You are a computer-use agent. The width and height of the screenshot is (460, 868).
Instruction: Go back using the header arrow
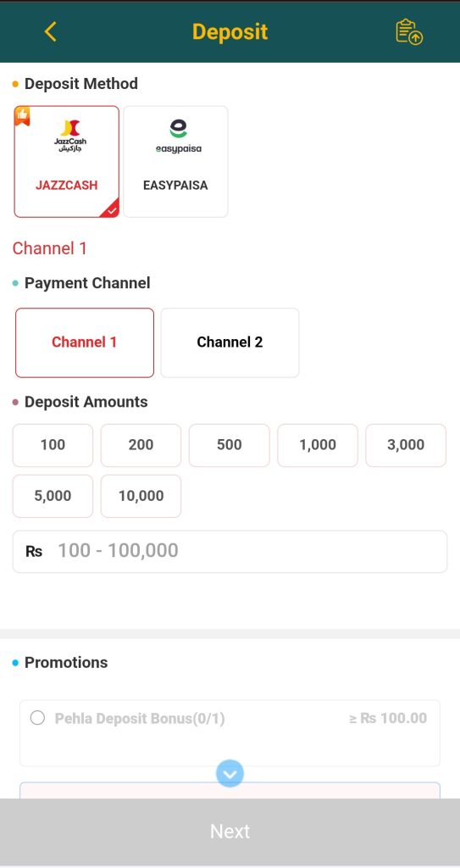tap(50, 31)
